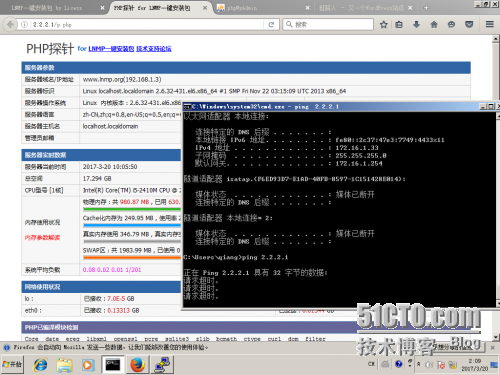Screen dimensions: 500x375
Task: Select IPv4 address 172.16.1.33 in cmd
Action: [x=357, y=148]
